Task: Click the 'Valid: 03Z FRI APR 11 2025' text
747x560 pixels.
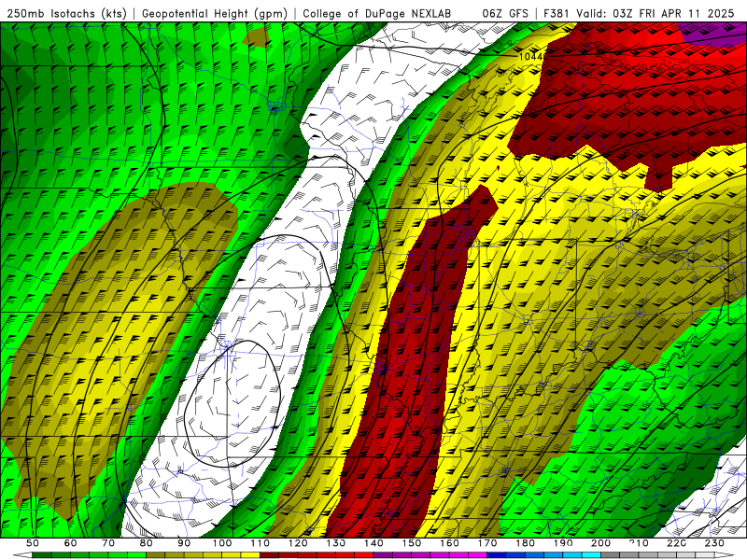Action: pyautogui.click(x=655, y=13)
